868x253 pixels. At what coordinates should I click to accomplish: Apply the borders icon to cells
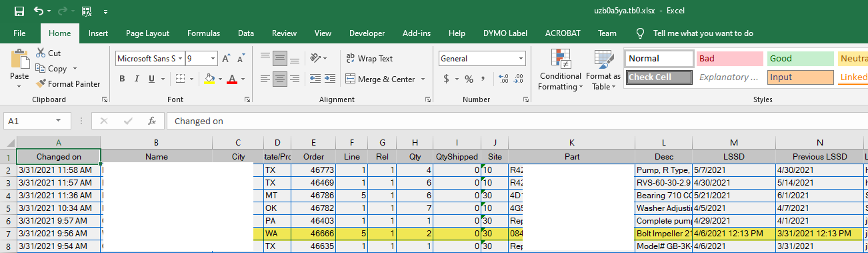tap(180, 79)
